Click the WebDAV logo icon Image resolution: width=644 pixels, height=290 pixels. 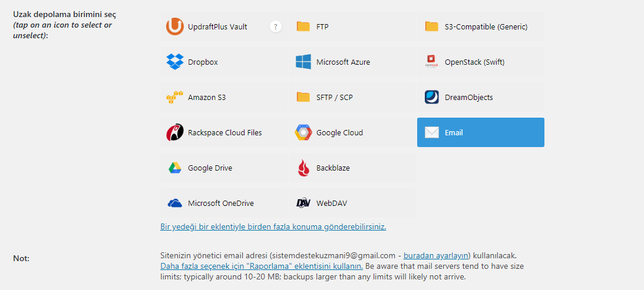(303, 203)
